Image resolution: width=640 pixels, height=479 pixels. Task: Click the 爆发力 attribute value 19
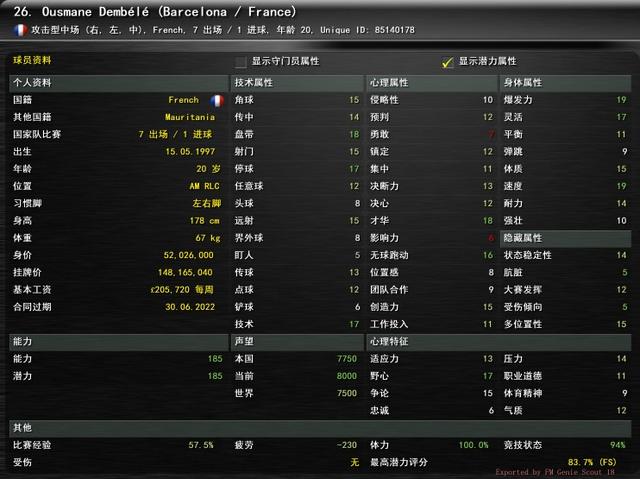tap(622, 100)
